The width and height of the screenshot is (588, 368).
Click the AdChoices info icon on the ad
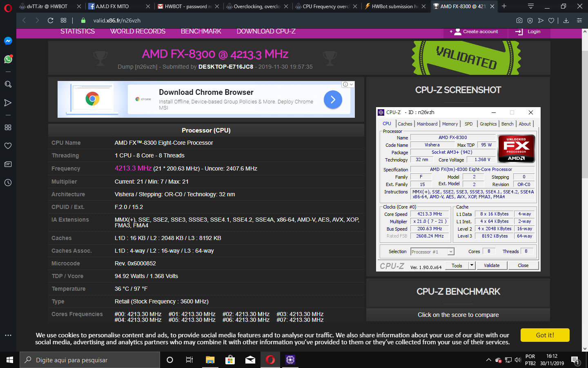345,84
